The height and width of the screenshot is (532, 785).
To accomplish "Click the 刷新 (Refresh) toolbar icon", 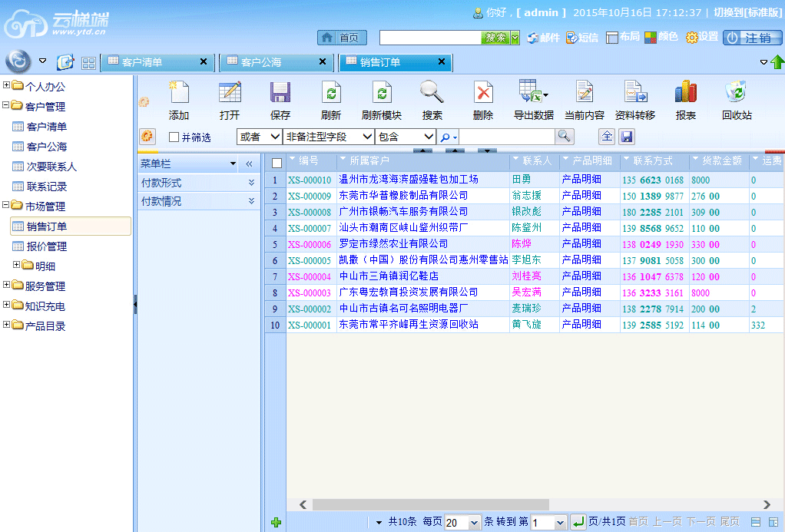I will click(331, 93).
